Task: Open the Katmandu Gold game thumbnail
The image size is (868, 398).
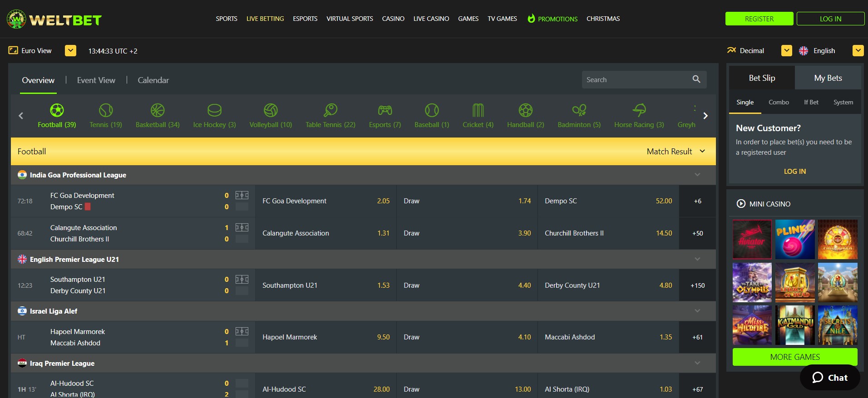Action: click(x=795, y=325)
